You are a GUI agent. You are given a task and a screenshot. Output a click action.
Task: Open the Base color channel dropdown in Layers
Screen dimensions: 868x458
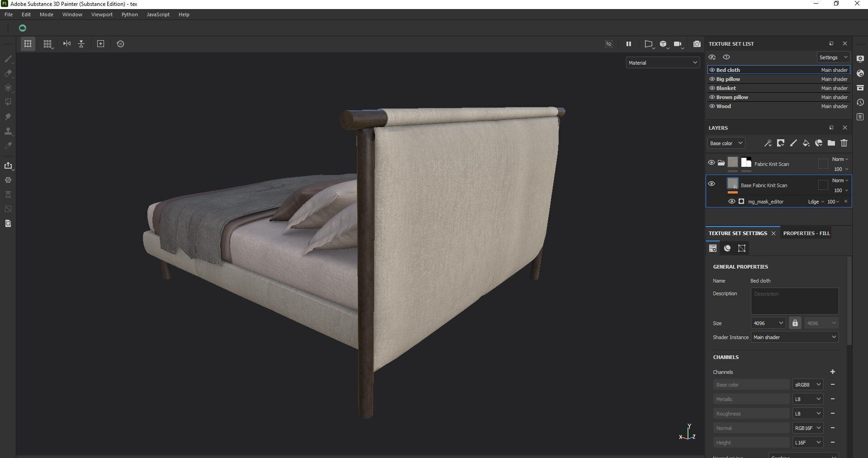coord(726,143)
